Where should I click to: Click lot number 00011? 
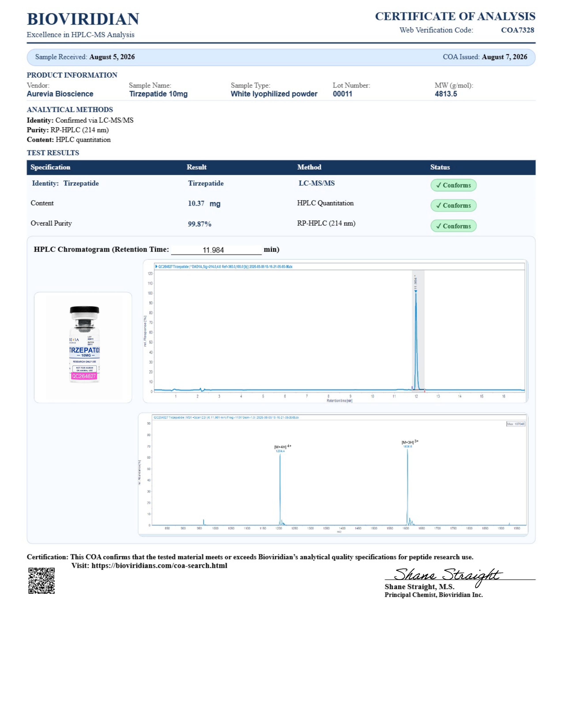pyautogui.click(x=342, y=94)
